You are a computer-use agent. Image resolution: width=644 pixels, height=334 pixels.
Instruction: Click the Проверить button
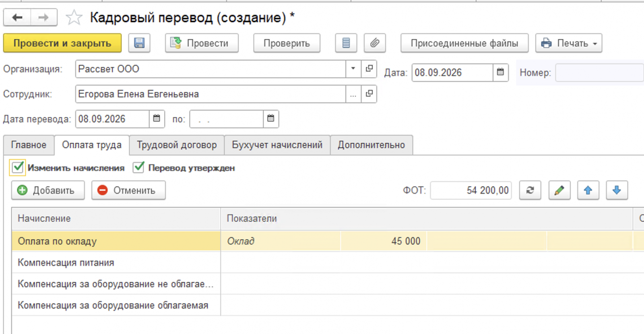coord(287,43)
